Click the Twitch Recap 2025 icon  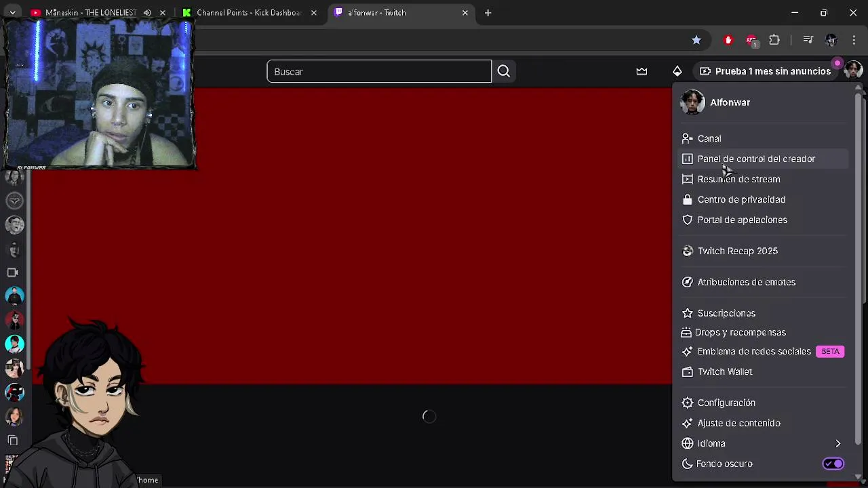coord(687,251)
